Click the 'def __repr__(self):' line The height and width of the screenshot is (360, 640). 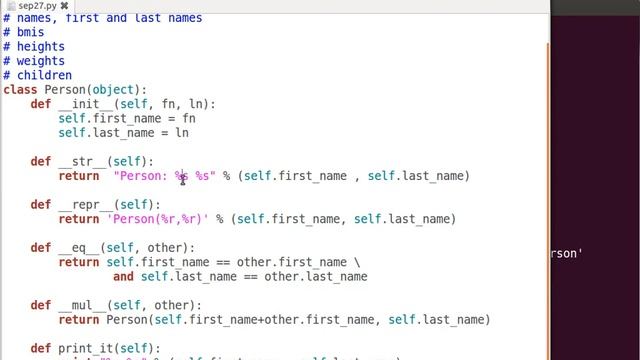pos(96,204)
